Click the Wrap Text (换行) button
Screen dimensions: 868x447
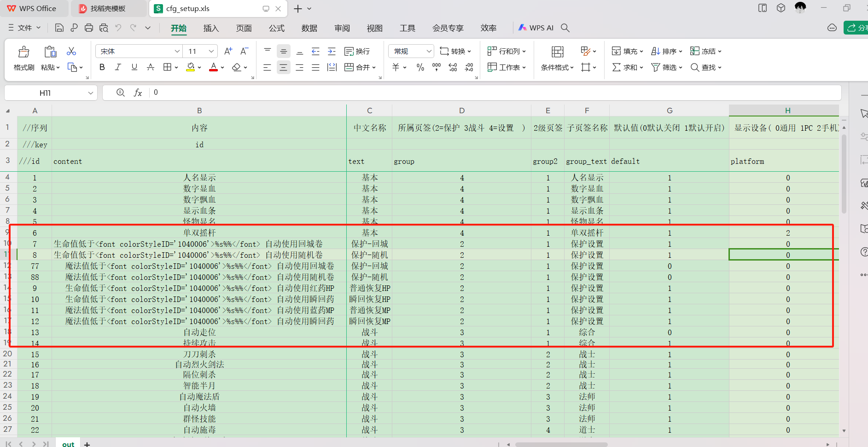point(357,51)
